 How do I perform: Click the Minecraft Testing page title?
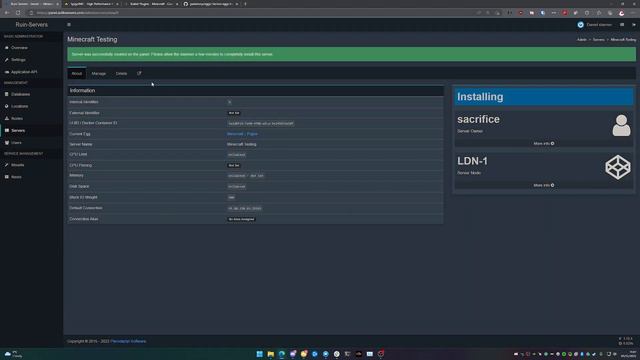92,40
